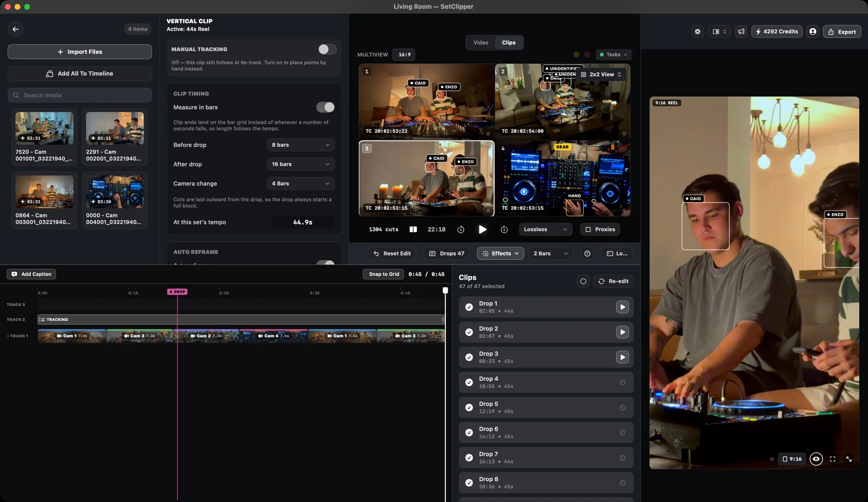868x502 pixels.
Task: Open the Camera change 4 Bars dropdown
Action: pyautogui.click(x=301, y=184)
